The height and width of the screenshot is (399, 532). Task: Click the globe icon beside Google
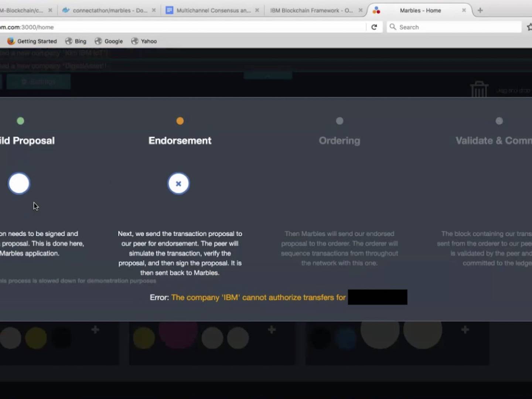coord(98,41)
